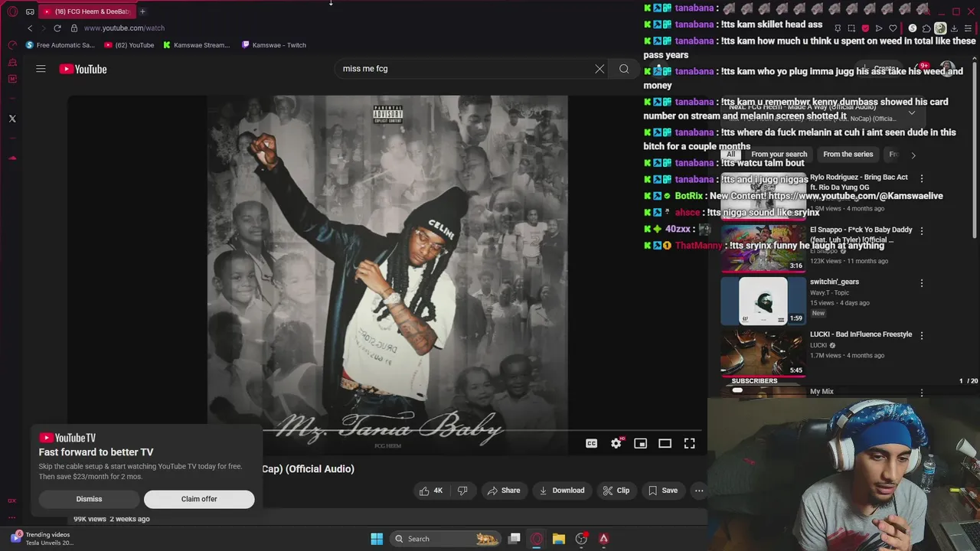Open the browser downloads icon
Viewport: 980px width, 551px height.
coord(954,28)
